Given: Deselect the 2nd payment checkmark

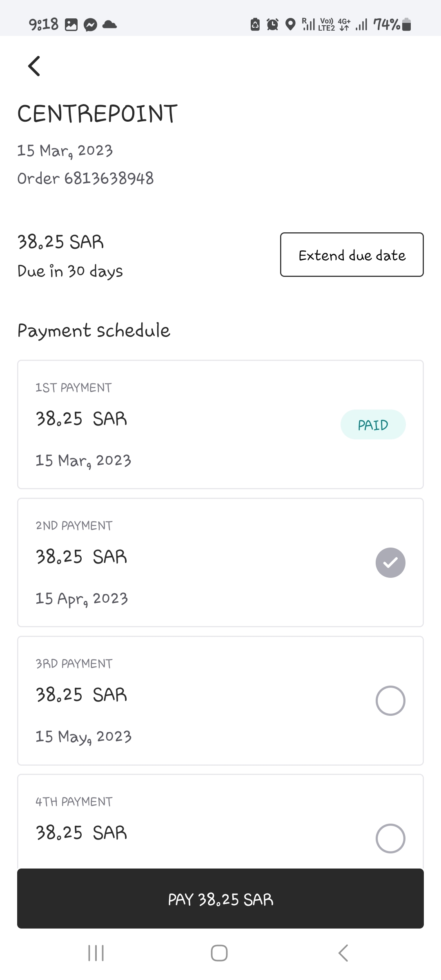Looking at the screenshot, I should 390,562.
